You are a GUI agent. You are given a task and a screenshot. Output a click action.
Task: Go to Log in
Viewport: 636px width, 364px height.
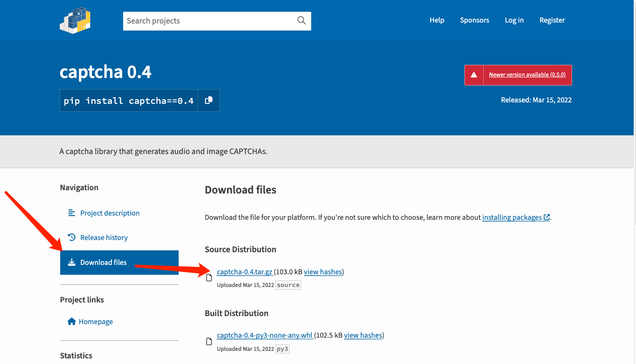514,20
